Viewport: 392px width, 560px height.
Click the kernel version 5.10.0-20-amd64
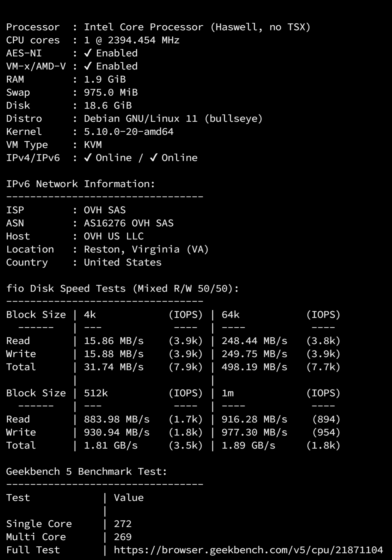coord(128,132)
